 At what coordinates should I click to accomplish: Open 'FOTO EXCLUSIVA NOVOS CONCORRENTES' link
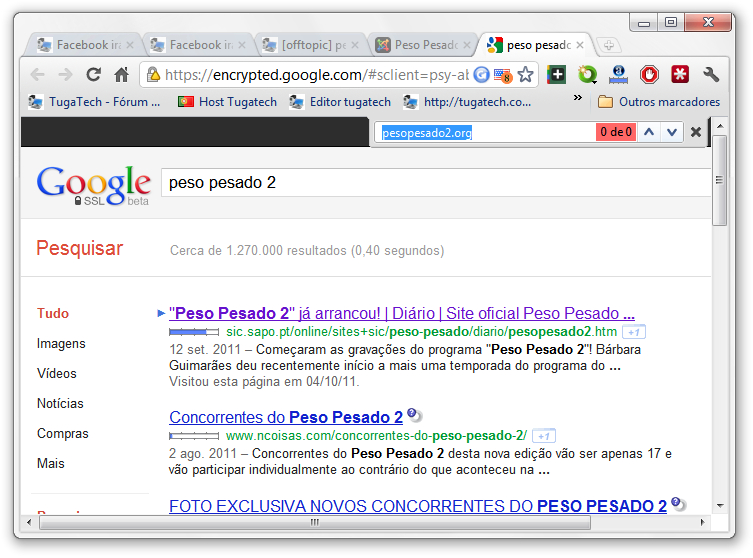418,506
